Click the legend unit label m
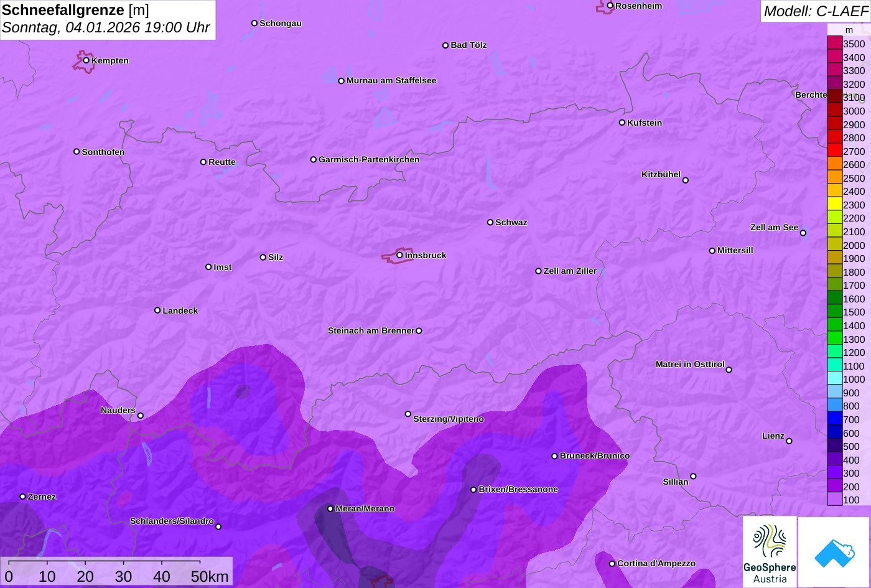 click(x=849, y=30)
